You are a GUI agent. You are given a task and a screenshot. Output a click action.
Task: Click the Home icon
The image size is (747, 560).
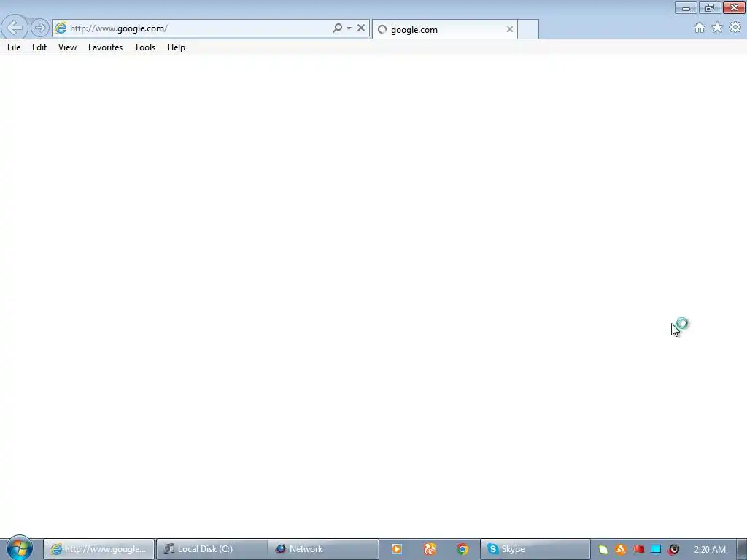[x=700, y=28]
